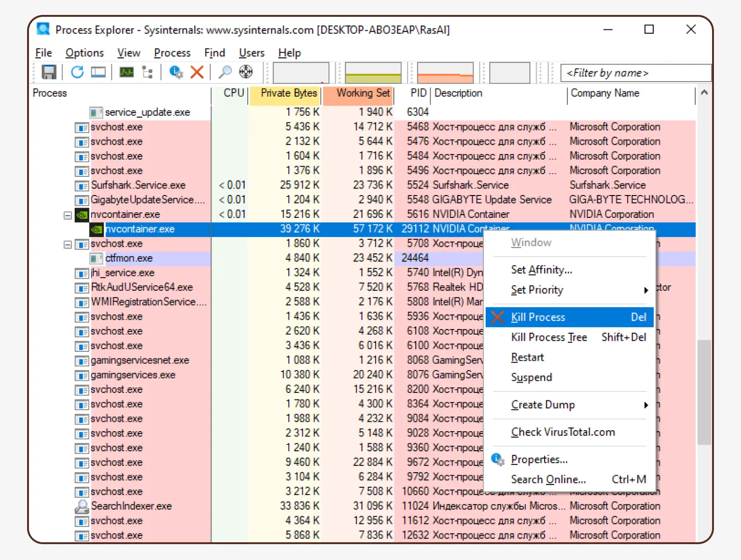Select the Find Window's Process crosshair icon
Viewport: 741px width, 560px height.
[x=246, y=72]
